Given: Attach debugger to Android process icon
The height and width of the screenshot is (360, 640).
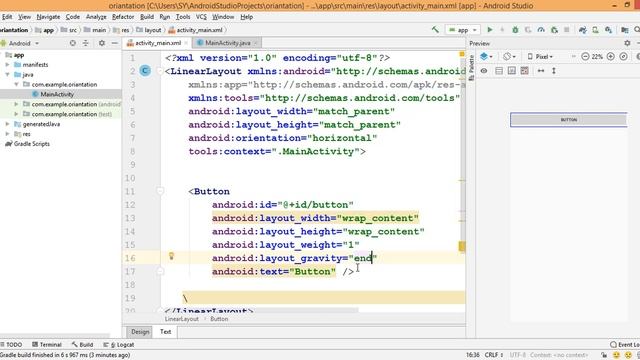Looking at the screenshot, I should tap(554, 30).
